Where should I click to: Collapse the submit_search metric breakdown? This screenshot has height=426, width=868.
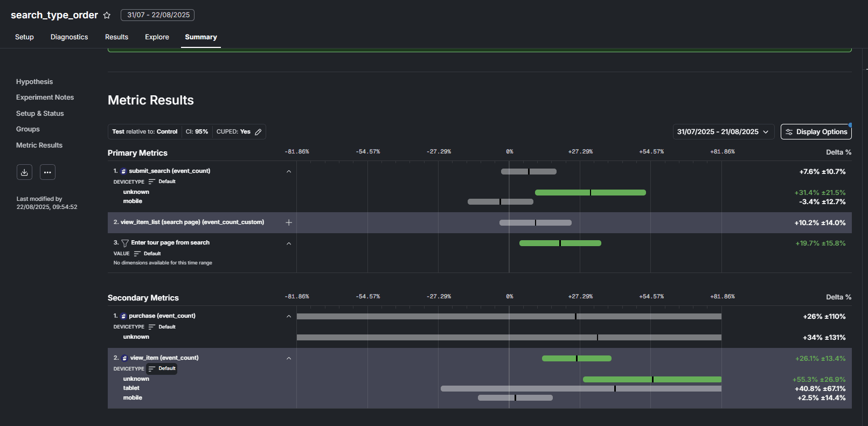[289, 171]
